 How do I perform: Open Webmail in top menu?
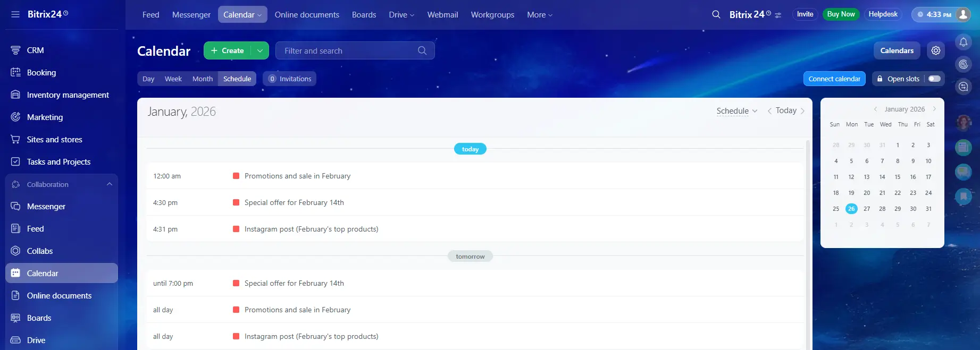coord(442,14)
